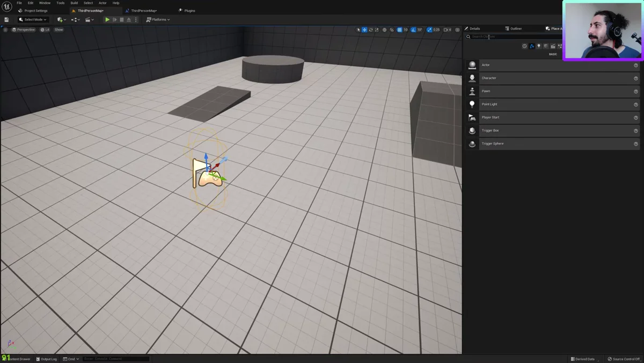Open the File menu
Viewport: 644px width, 363px height.
point(19,3)
